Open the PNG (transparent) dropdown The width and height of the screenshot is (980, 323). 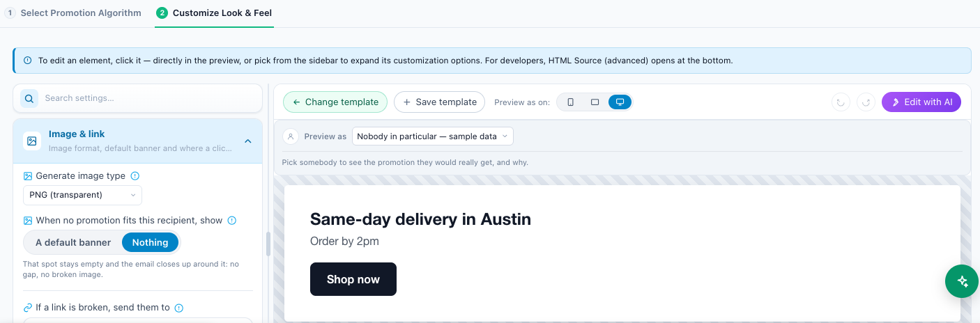(82, 195)
